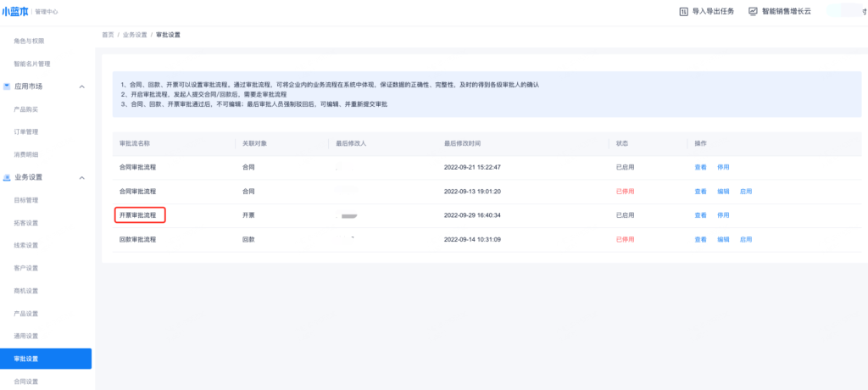Viewport: 868px width, 390px height.
Task: Click 停用 for the 开票审批流程 row
Action: pos(723,215)
